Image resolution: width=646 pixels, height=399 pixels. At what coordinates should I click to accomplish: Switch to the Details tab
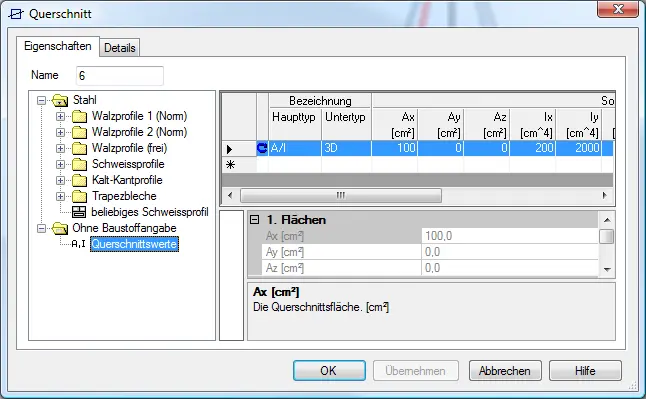119,48
